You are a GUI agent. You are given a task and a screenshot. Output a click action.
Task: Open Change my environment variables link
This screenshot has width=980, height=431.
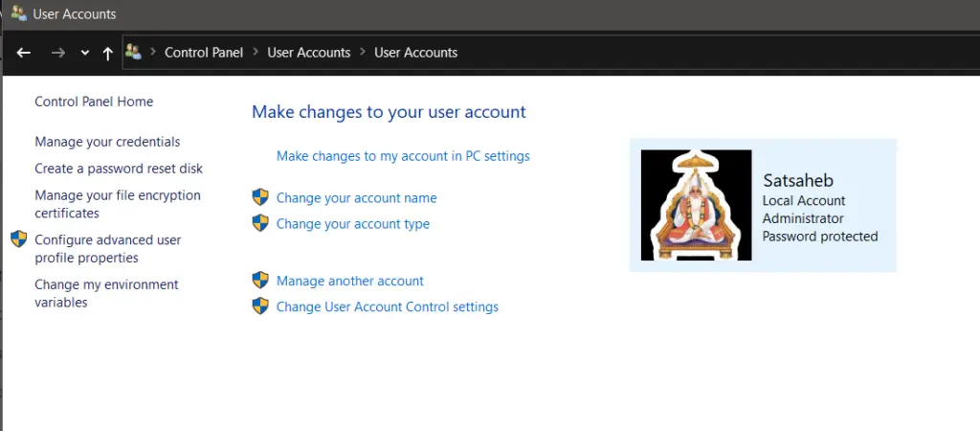pos(107,293)
